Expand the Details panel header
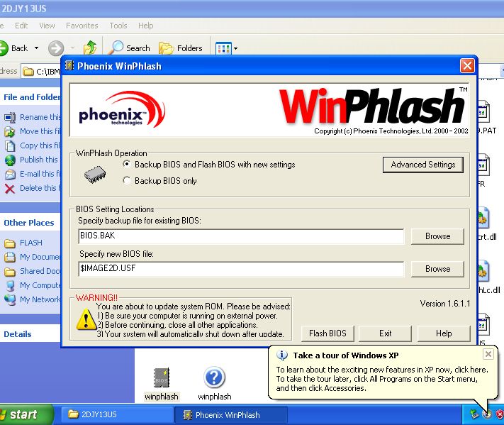504x425 pixels. pyautogui.click(x=30, y=334)
